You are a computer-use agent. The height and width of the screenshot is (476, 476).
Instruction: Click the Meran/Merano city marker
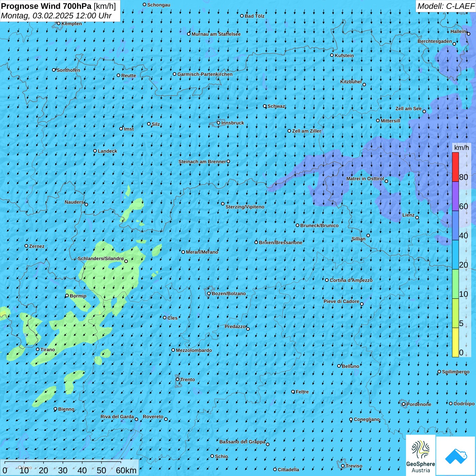(183, 252)
